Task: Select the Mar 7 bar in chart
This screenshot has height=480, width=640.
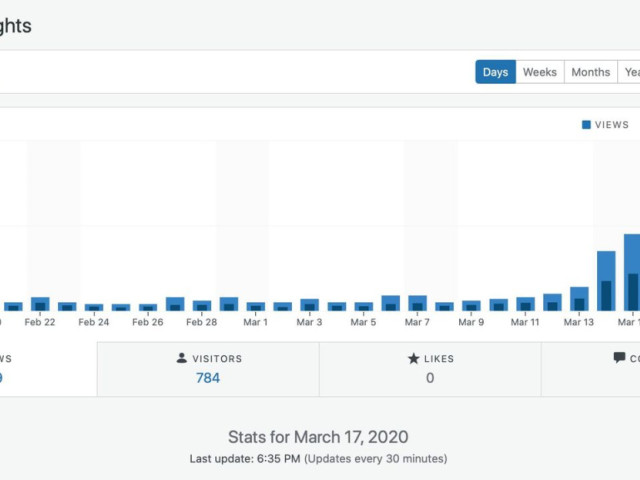Action: click(418, 304)
